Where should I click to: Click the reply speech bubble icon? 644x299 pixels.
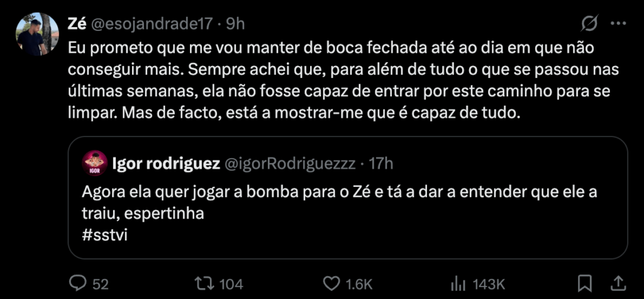(78, 283)
